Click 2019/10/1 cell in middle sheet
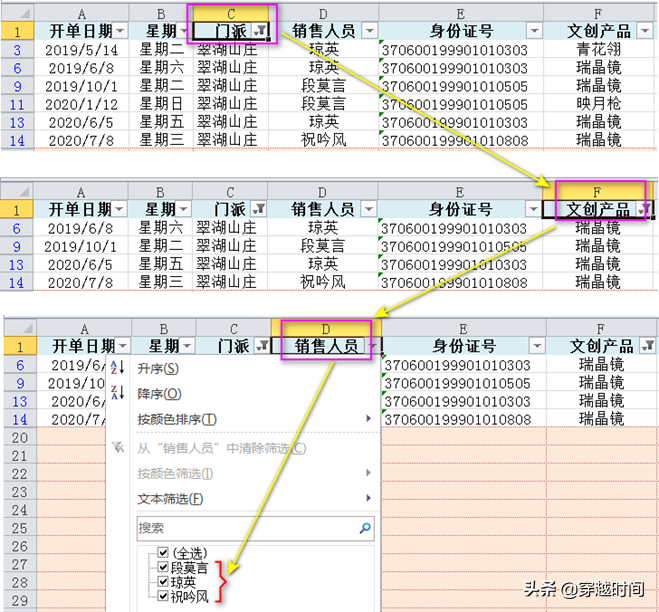 (81, 246)
